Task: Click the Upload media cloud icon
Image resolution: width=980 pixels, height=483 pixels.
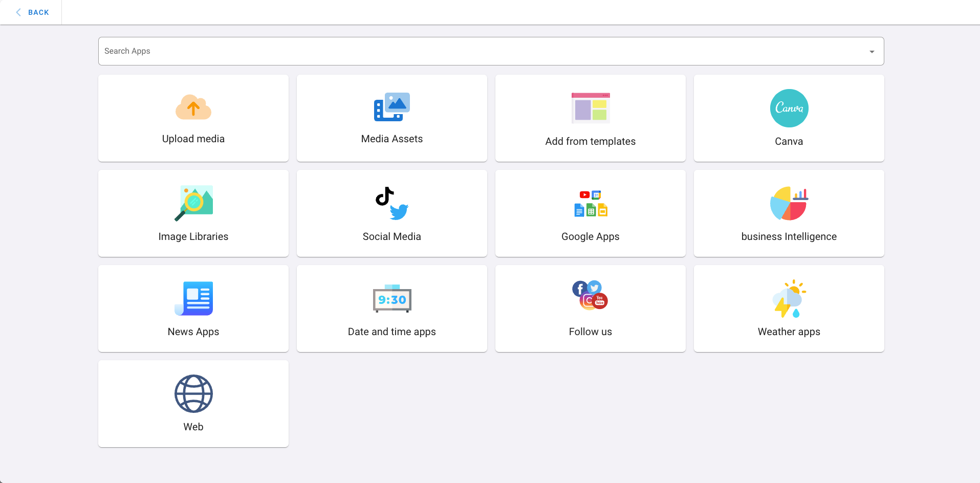Action: 193,107
